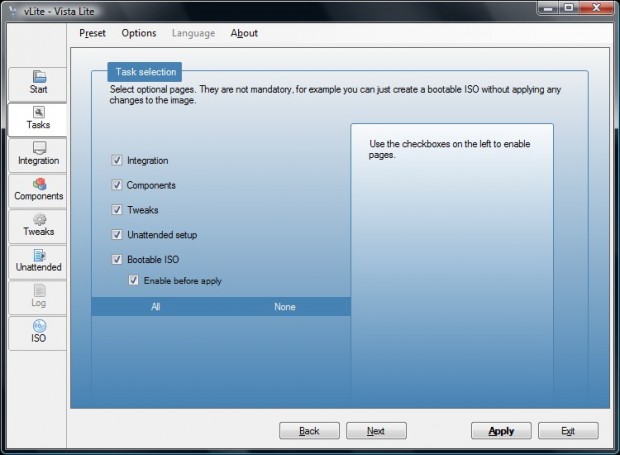Toggle the Components checkbox

(x=117, y=185)
